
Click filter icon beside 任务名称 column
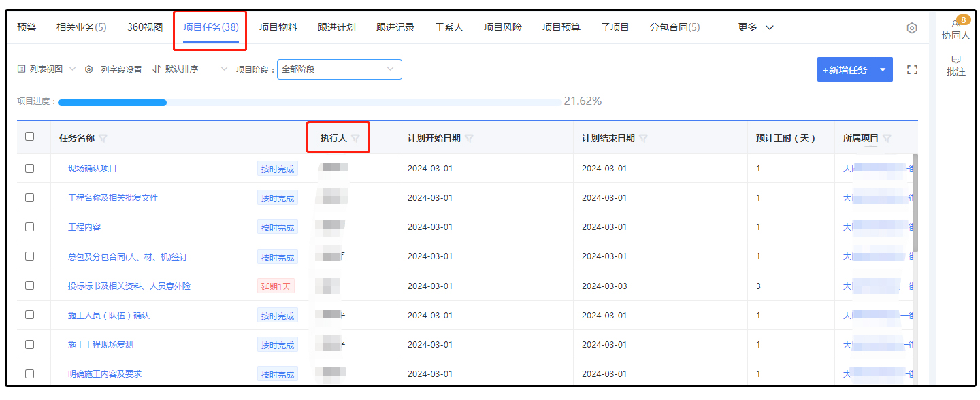[x=103, y=138]
